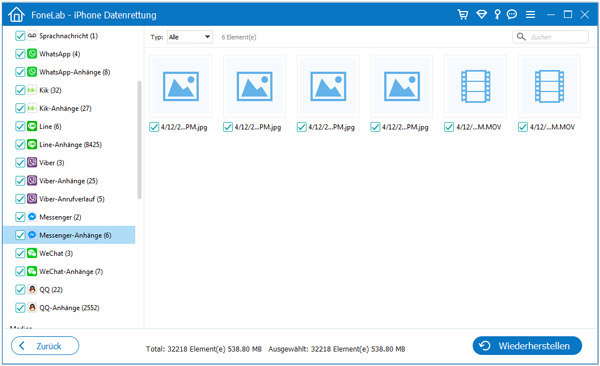600x366 pixels.
Task: Uncheck the WhatsApp (4) checkbox
Action: [20, 54]
